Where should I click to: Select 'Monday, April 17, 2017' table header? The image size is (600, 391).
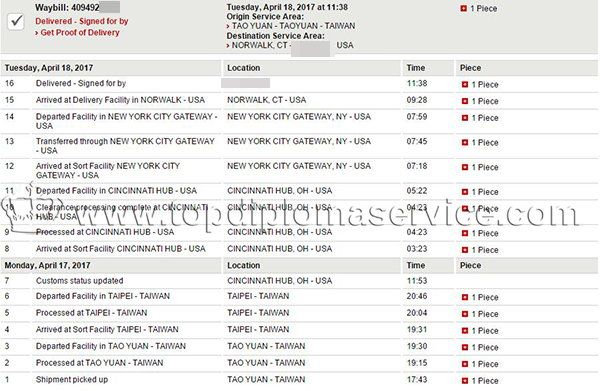point(47,266)
